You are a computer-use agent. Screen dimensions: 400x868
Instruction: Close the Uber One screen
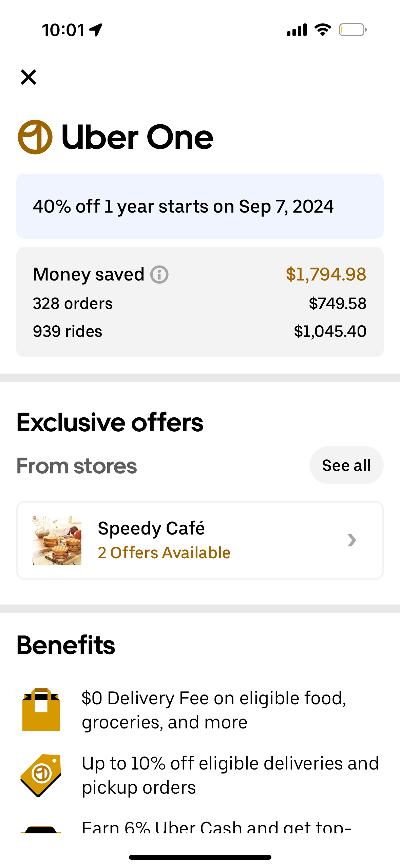[28, 77]
